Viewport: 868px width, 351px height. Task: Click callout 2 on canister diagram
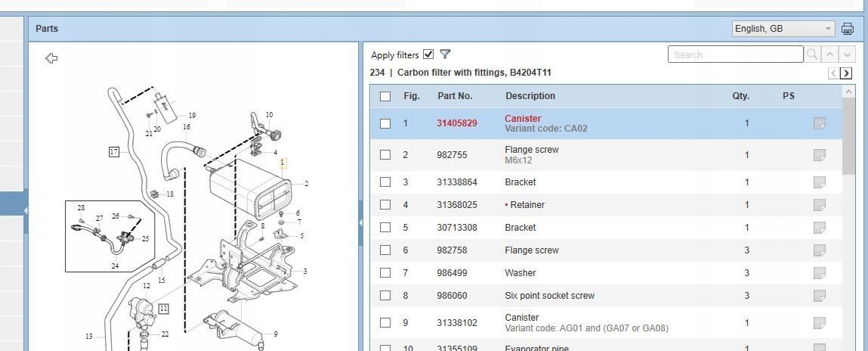coord(306,184)
